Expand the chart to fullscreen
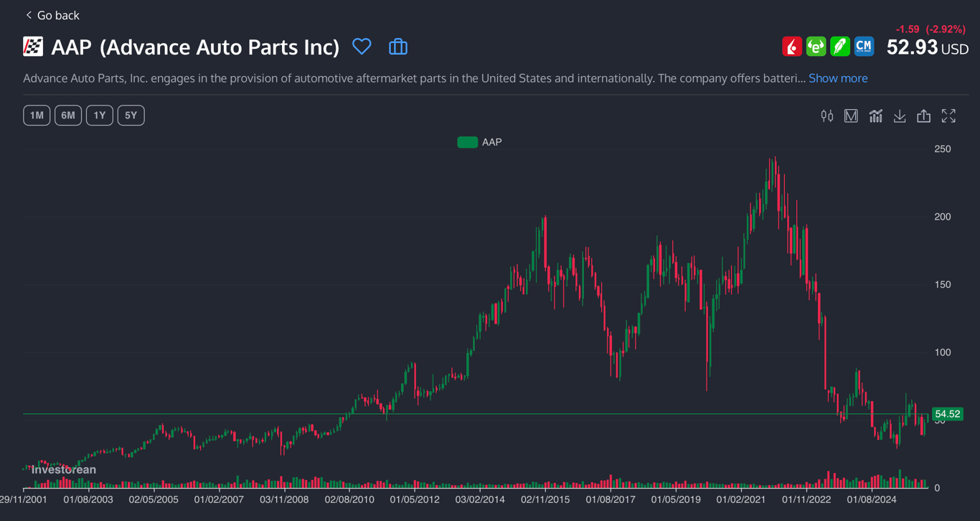Image resolution: width=980 pixels, height=521 pixels. click(948, 116)
